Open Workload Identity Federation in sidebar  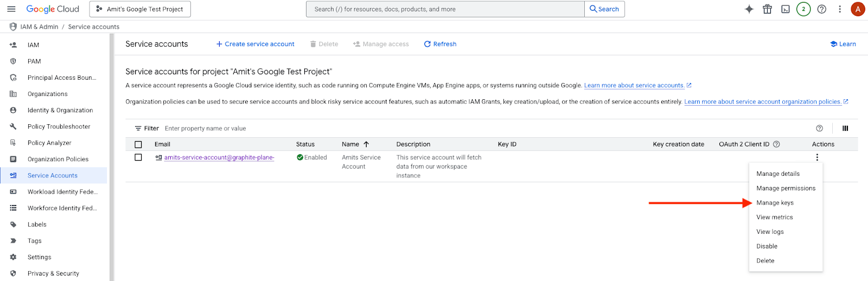point(62,192)
